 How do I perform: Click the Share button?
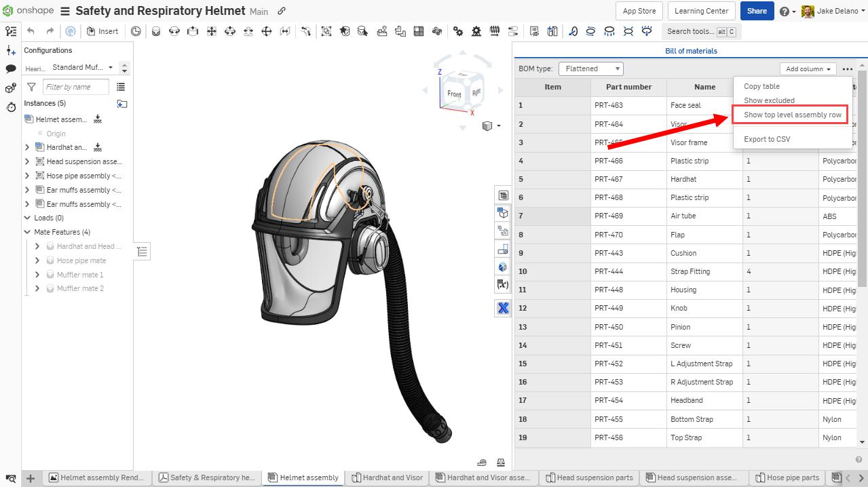756,11
